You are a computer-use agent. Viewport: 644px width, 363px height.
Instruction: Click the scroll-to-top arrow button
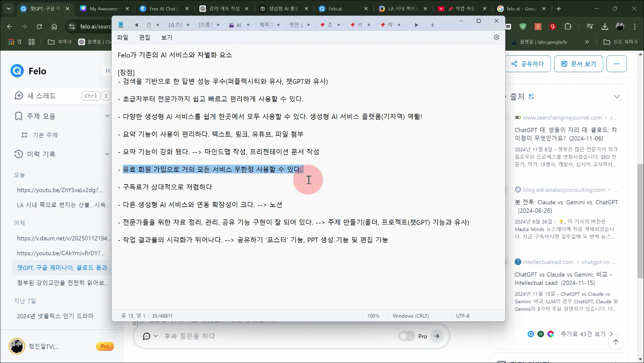pyautogui.click(x=616, y=342)
